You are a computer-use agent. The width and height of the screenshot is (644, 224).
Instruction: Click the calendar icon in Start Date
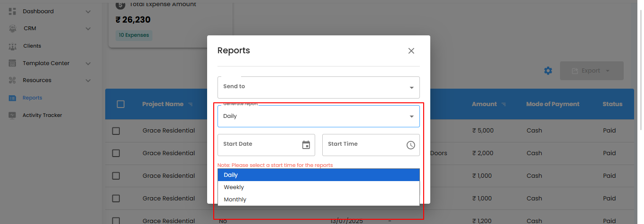pyautogui.click(x=306, y=145)
